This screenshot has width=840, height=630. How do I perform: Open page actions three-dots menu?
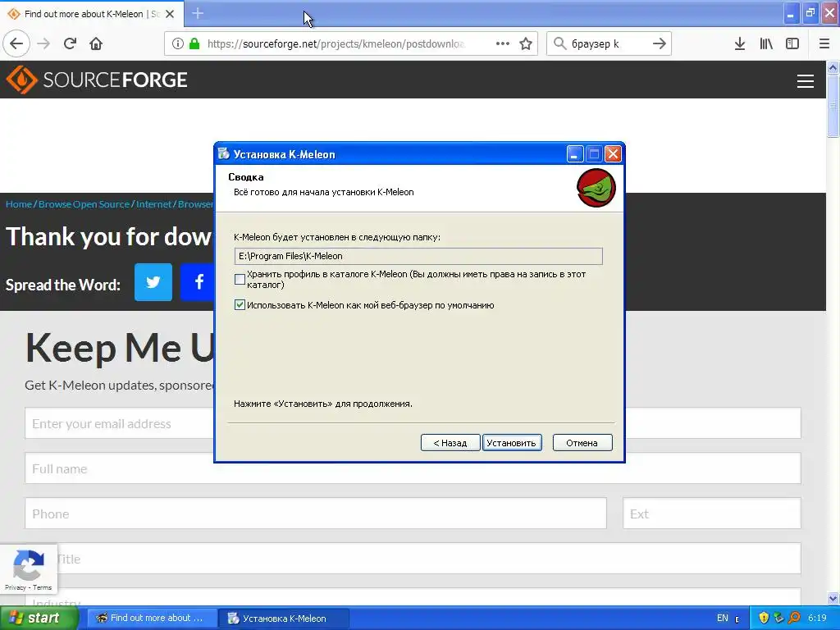pos(503,43)
